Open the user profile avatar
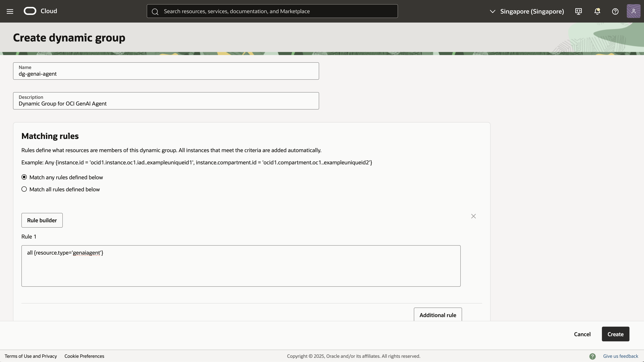This screenshot has height=362, width=644. point(633,11)
